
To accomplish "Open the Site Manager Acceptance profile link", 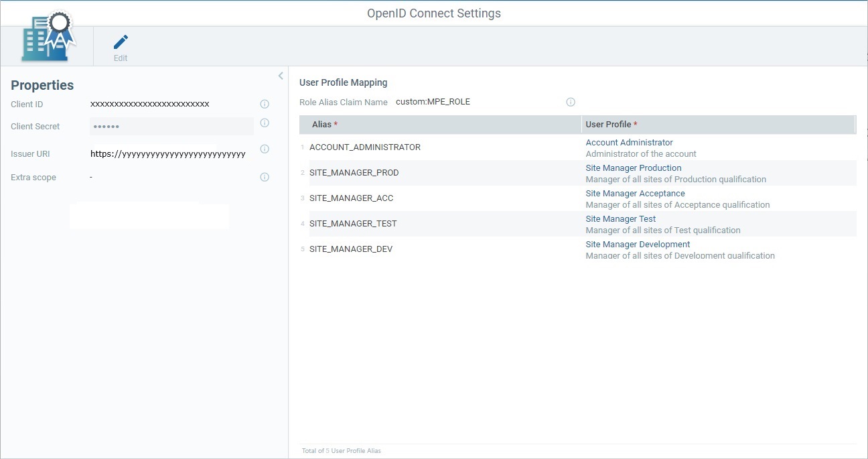I will coord(635,193).
